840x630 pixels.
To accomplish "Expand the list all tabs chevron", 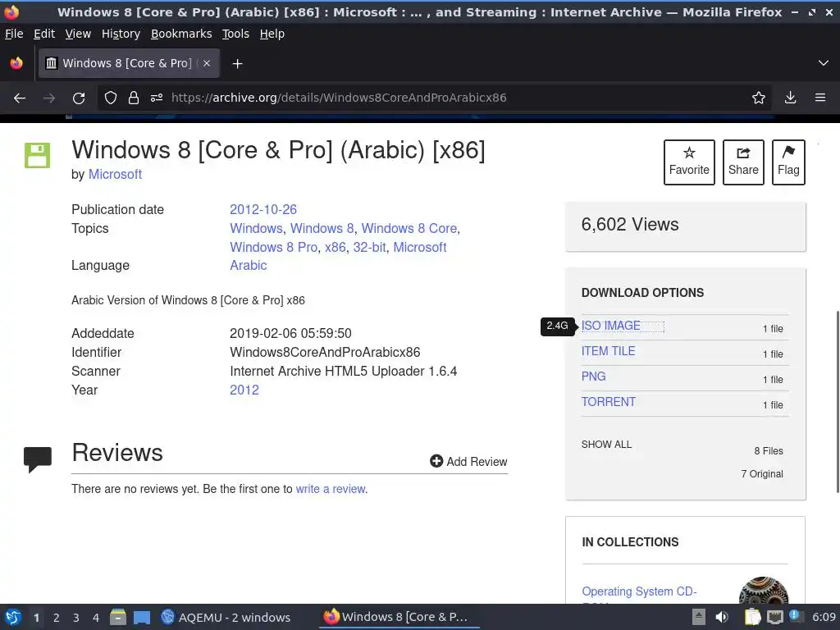I will (824, 63).
